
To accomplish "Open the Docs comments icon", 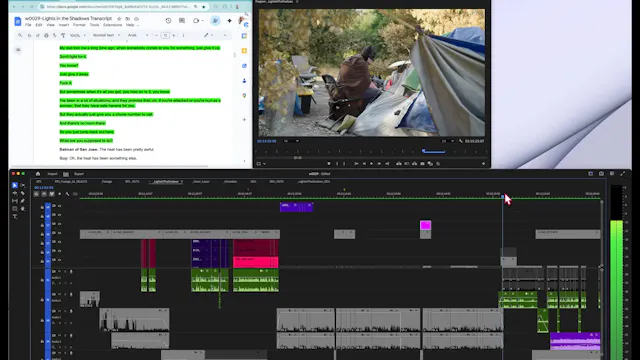I will pos(182,20).
